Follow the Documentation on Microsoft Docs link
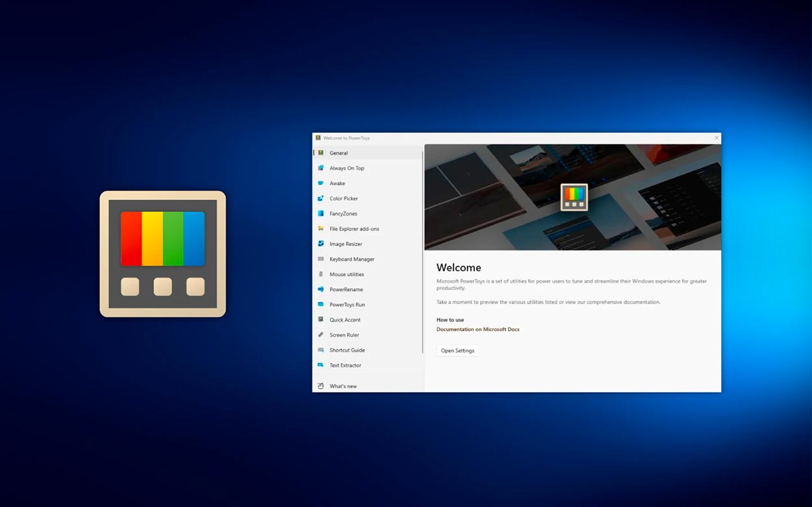The width and height of the screenshot is (812, 507). tap(477, 330)
